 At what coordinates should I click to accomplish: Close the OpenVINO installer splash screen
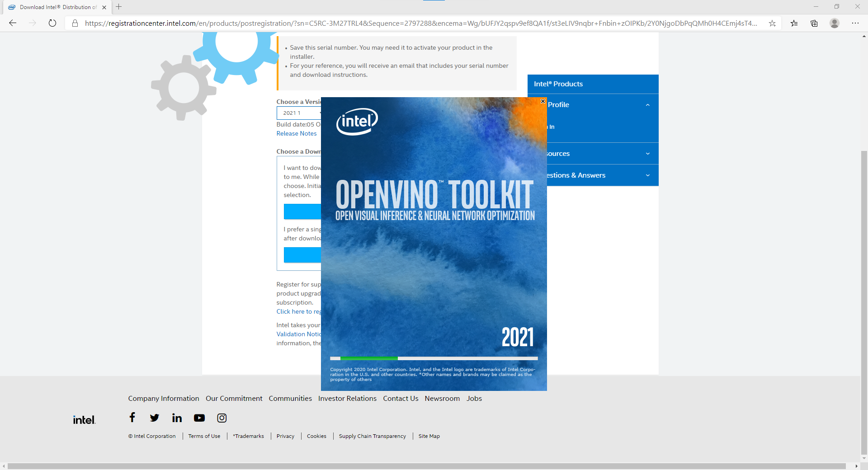(x=542, y=101)
